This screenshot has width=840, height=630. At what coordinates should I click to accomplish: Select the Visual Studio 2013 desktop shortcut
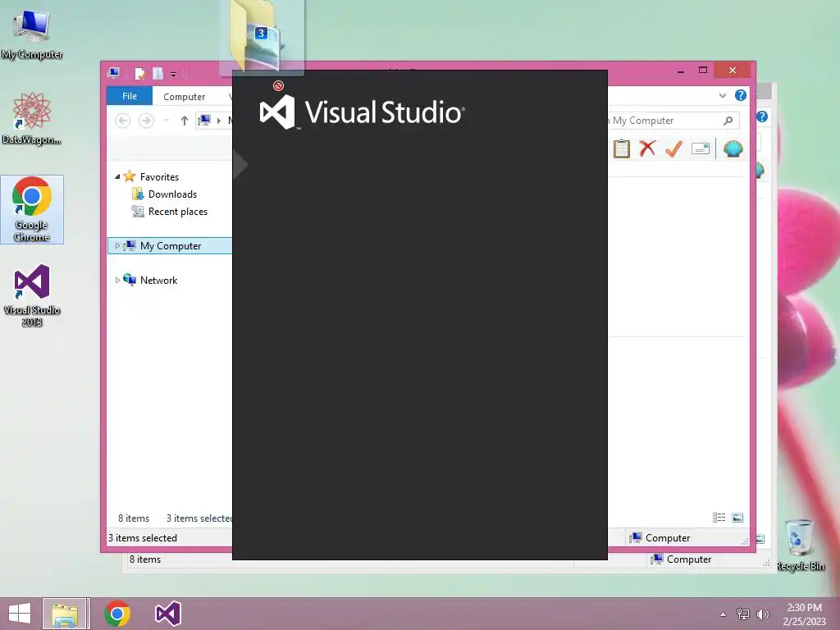point(32,295)
